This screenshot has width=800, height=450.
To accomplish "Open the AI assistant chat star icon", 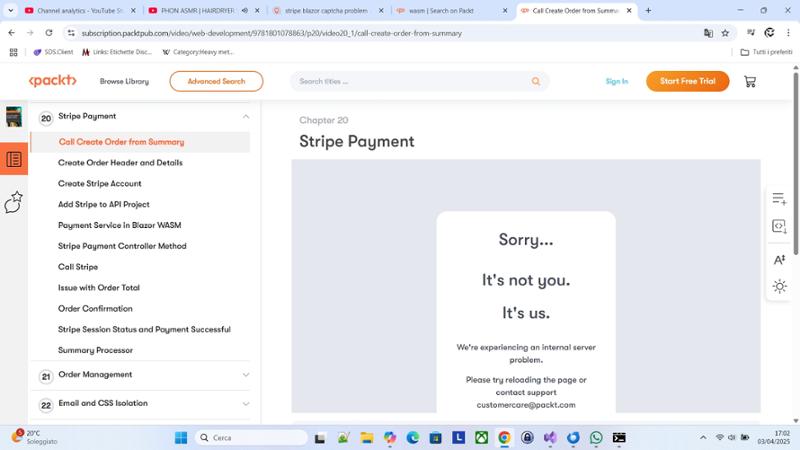I will [x=14, y=202].
